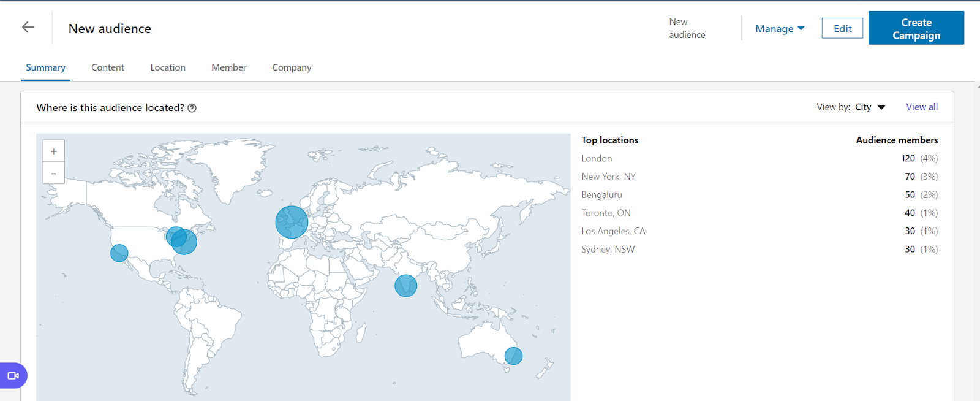Expand the View by City dropdown
The height and width of the screenshot is (401, 980).
[870, 107]
